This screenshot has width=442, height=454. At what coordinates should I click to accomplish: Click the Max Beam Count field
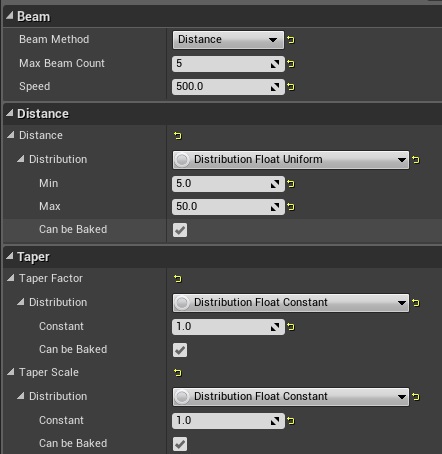coord(228,63)
